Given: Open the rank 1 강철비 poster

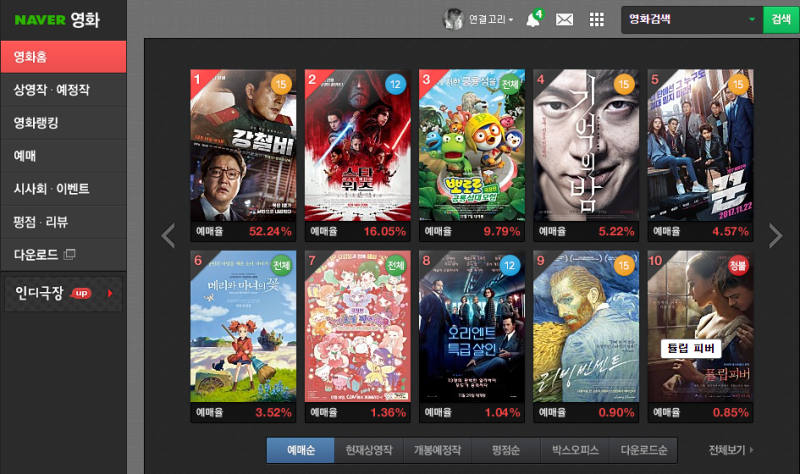Looking at the screenshot, I should tap(243, 145).
